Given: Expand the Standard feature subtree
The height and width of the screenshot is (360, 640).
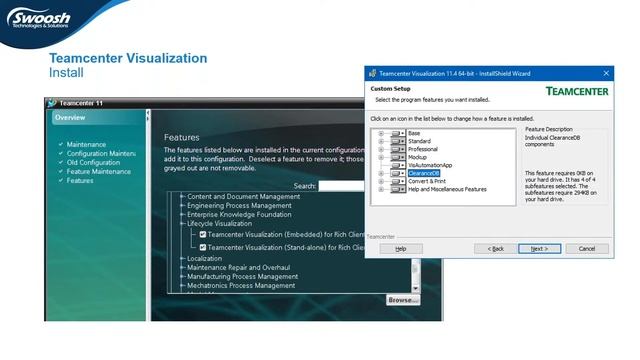Looking at the screenshot, I should 381,141.
